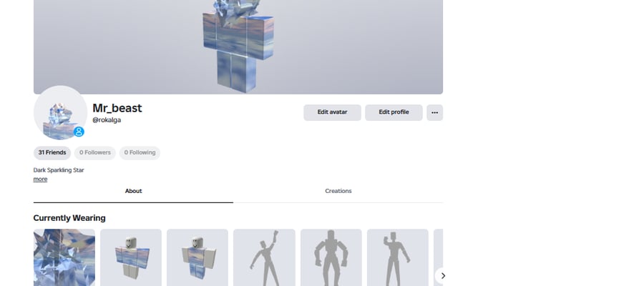Expand the description with the more link
This screenshot has width=644, height=286.
click(x=40, y=179)
